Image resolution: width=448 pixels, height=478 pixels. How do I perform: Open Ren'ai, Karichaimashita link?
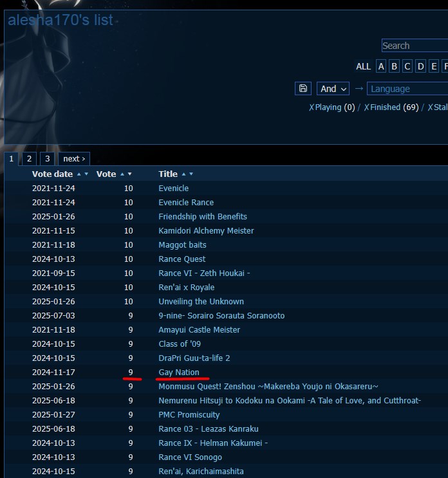[201, 472]
